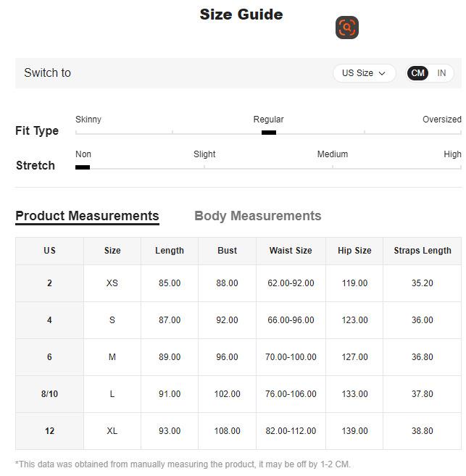Switch units to IN
This screenshot has height=476, width=466.
tap(441, 73)
